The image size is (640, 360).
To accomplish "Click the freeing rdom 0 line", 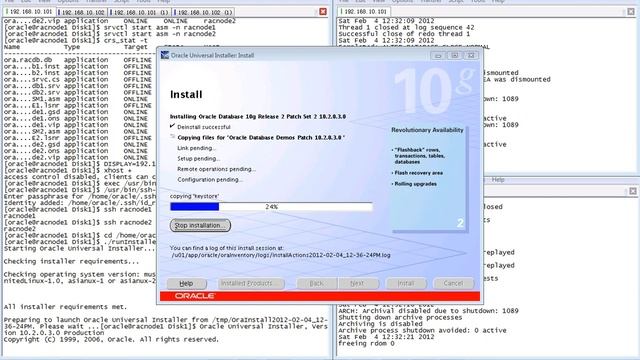I will pos(367,344).
